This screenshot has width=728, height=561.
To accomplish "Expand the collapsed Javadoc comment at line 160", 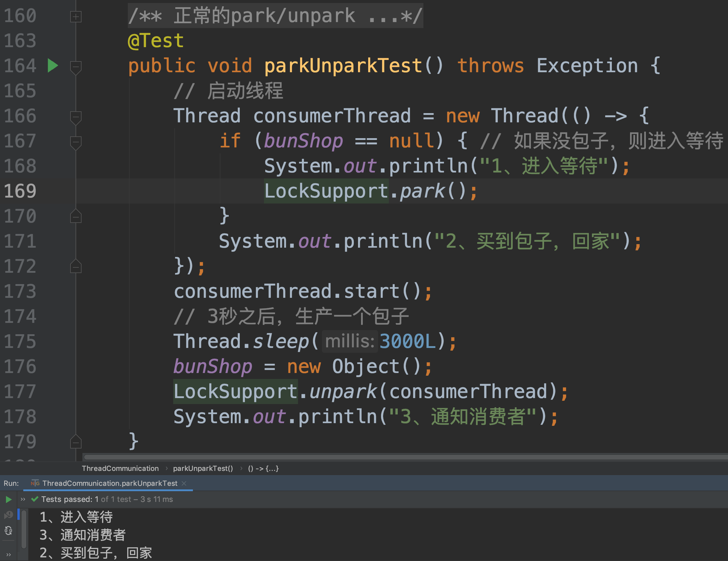I will (76, 16).
